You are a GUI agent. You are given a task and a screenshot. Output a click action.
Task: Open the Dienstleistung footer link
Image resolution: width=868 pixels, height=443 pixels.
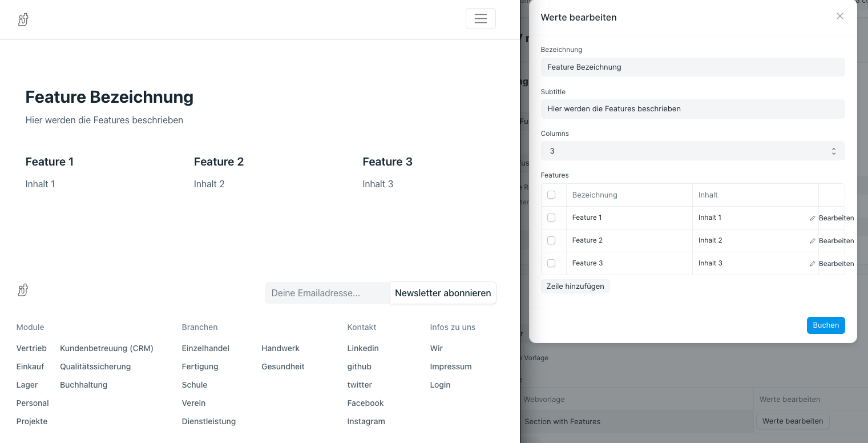point(209,421)
